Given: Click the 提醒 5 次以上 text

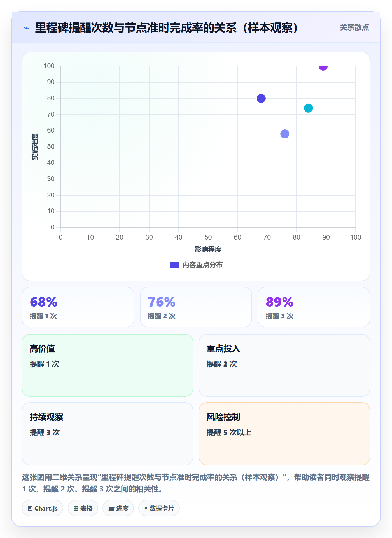Looking at the screenshot, I should [229, 432].
